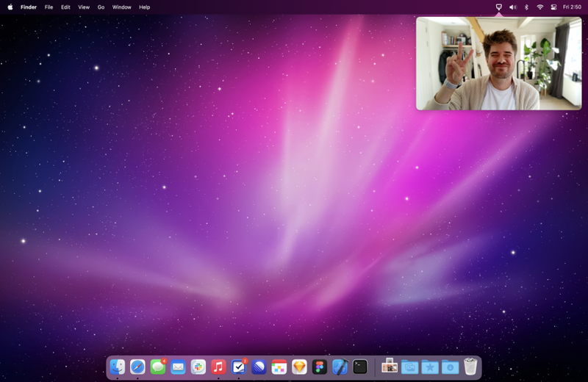Open the Apple menu
This screenshot has height=382, width=588.
coord(10,7)
